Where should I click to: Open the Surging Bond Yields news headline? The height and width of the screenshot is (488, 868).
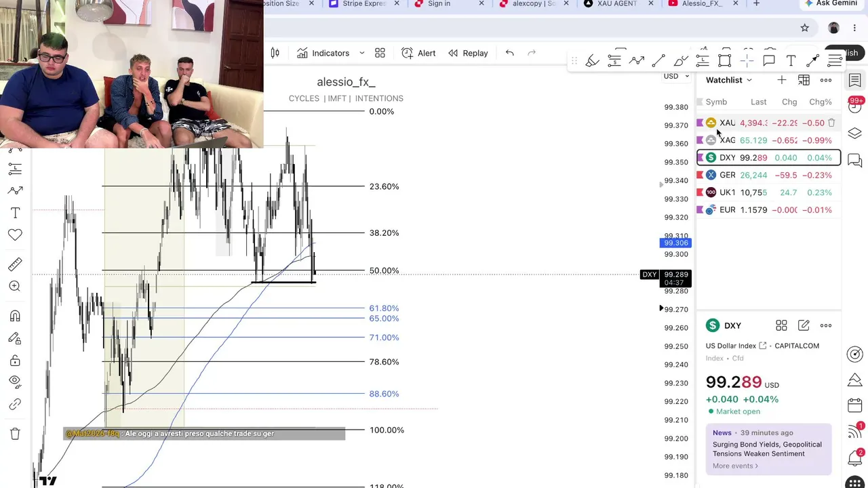(767, 449)
